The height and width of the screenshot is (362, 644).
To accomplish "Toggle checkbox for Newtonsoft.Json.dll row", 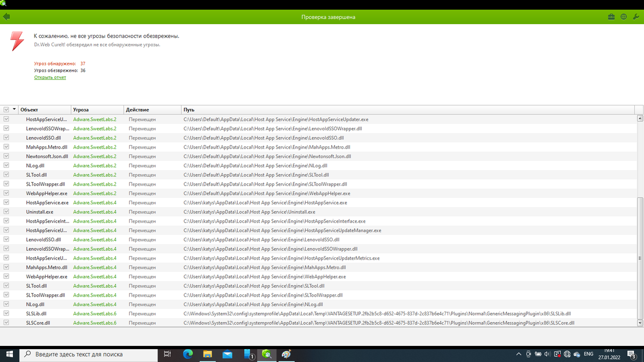I will pyautogui.click(x=6, y=156).
